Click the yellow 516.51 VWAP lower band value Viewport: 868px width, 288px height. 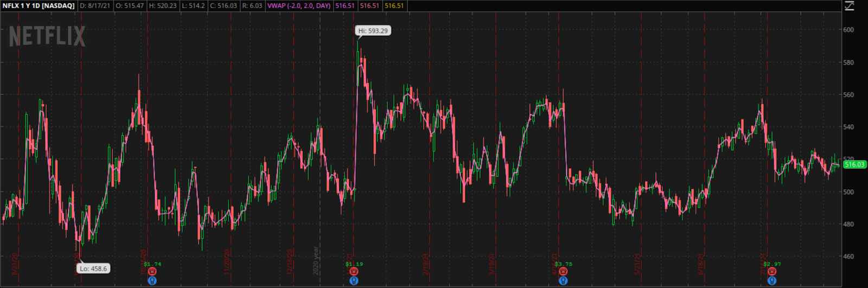pyautogui.click(x=394, y=6)
